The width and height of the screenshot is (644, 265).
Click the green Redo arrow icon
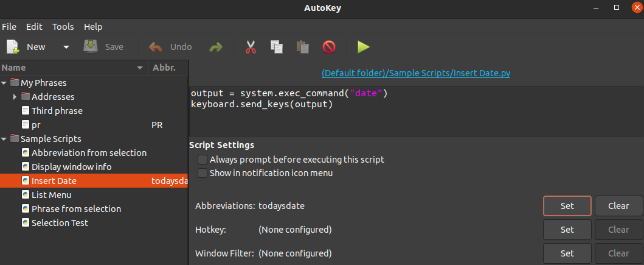[x=216, y=48]
